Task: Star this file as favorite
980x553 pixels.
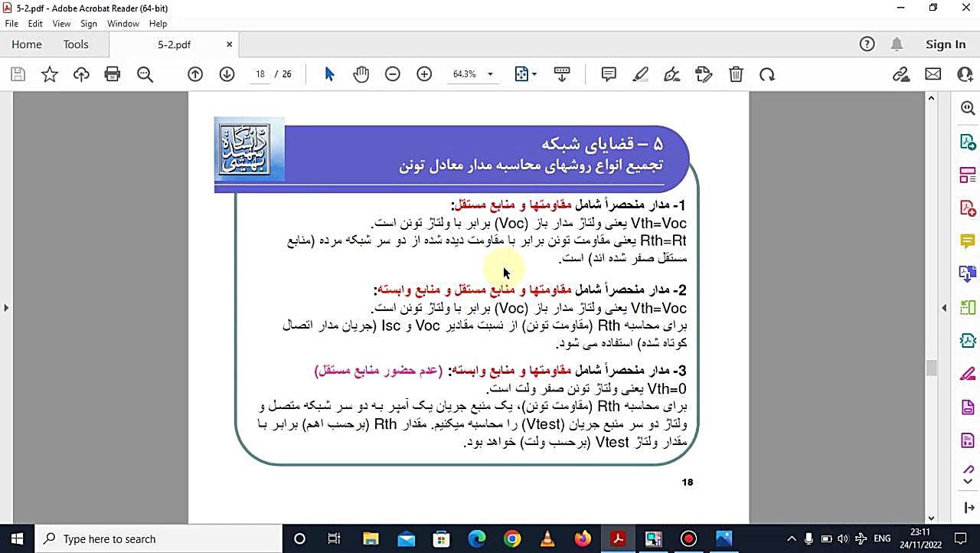Action: 50,74
